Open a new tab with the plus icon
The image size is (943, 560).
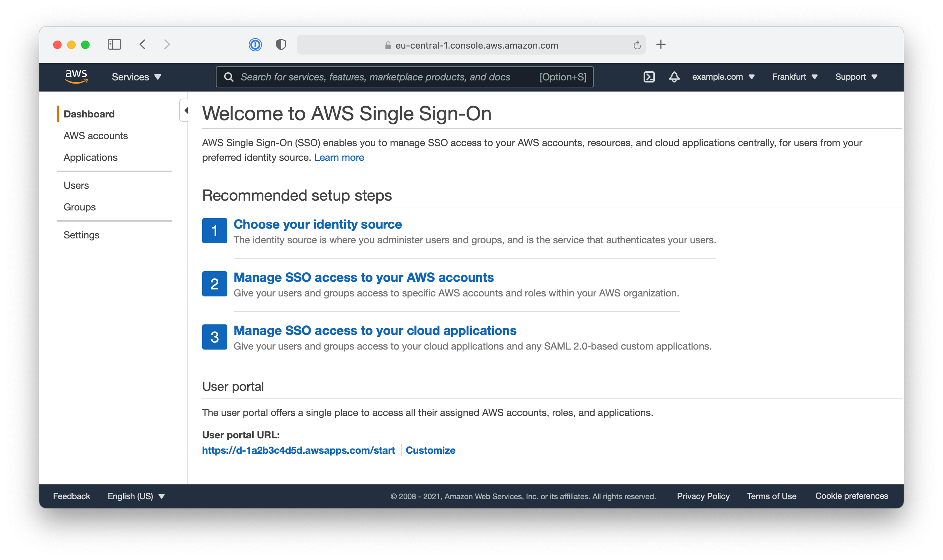pos(661,44)
